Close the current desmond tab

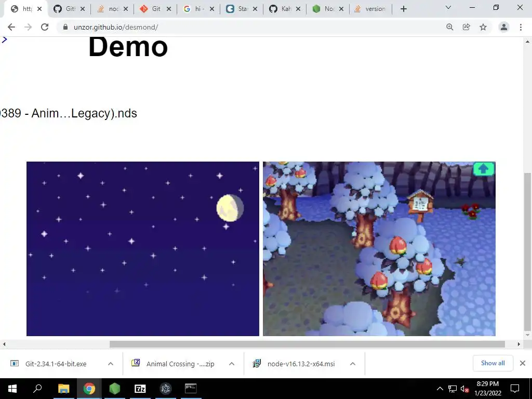click(x=39, y=9)
